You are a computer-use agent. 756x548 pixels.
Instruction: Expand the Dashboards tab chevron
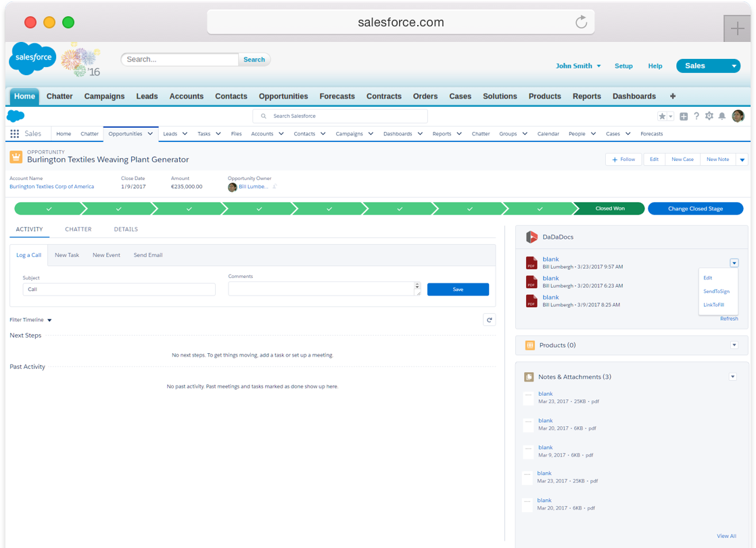420,134
